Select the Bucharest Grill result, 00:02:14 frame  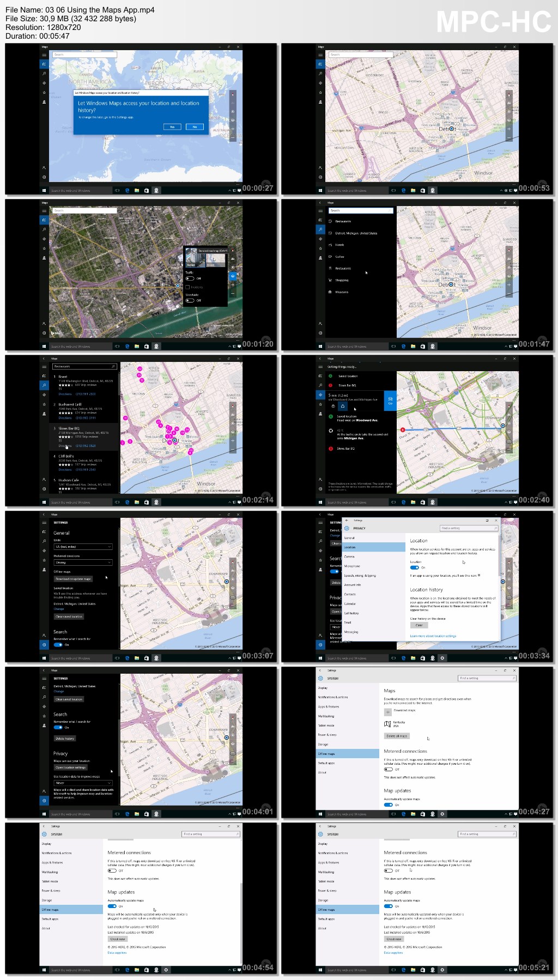pos(84,412)
